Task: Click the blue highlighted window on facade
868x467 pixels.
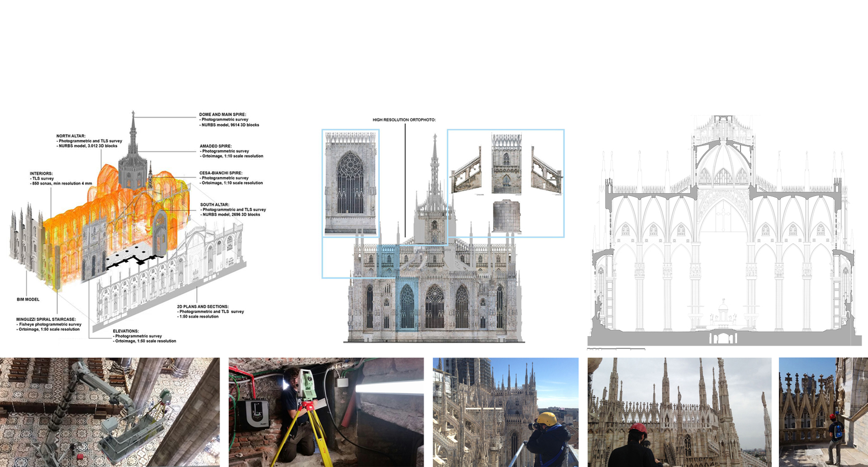Action: pos(407,305)
